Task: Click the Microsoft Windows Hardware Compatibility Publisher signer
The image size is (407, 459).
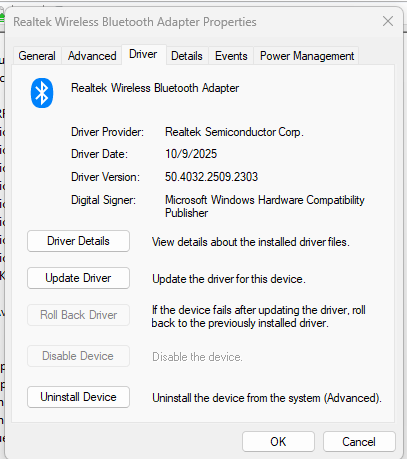Action: pyautogui.click(x=265, y=206)
